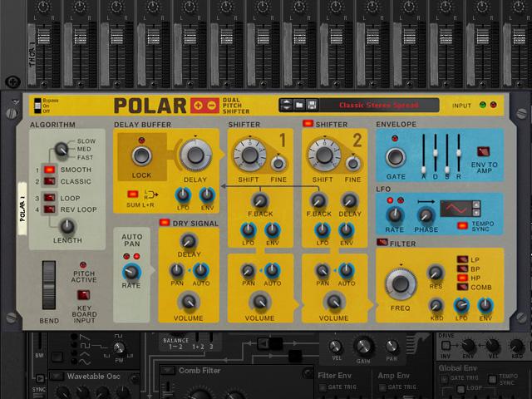Viewport: 532px width, 399px height.
Task: Select algorithm 1 Smooth button
Action: click(49, 170)
